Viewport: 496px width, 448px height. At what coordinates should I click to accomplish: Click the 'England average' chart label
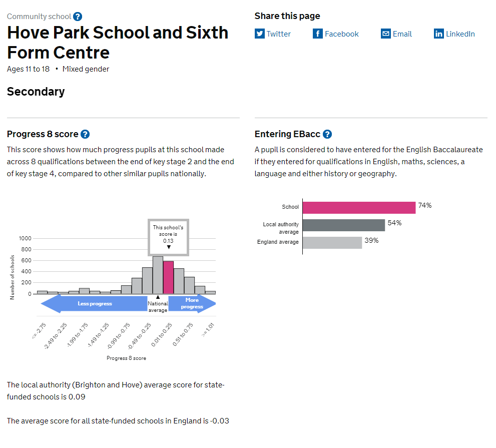click(278, 242)
